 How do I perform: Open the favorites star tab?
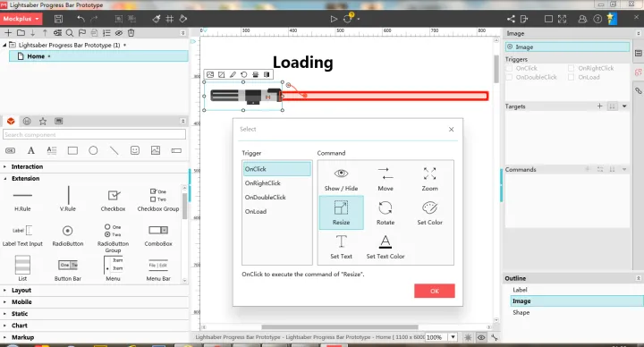click(x=43, y=121)
